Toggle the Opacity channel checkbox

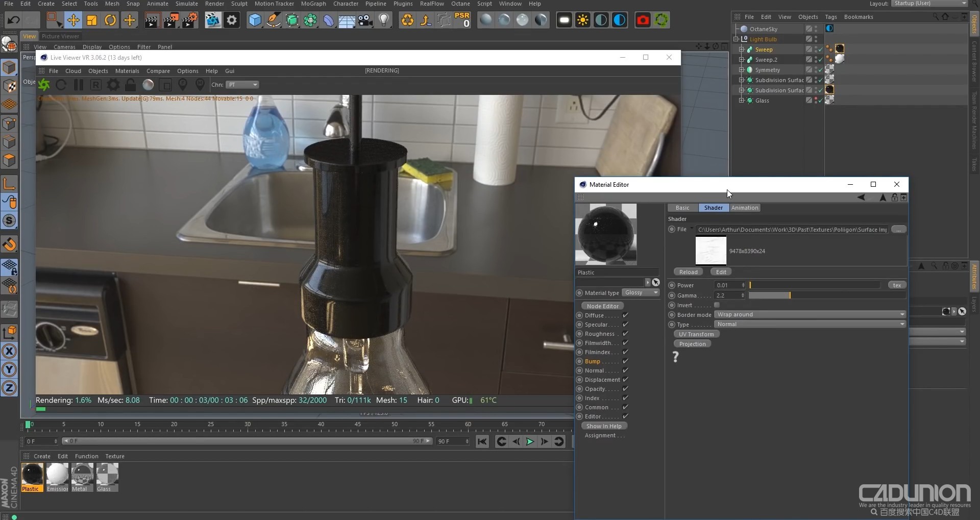click(x=625, y=388)
